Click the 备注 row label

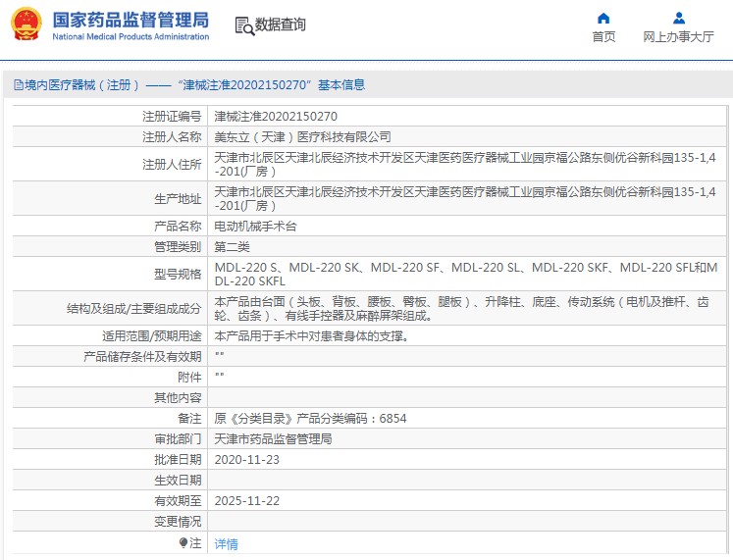tap(189, 418)
